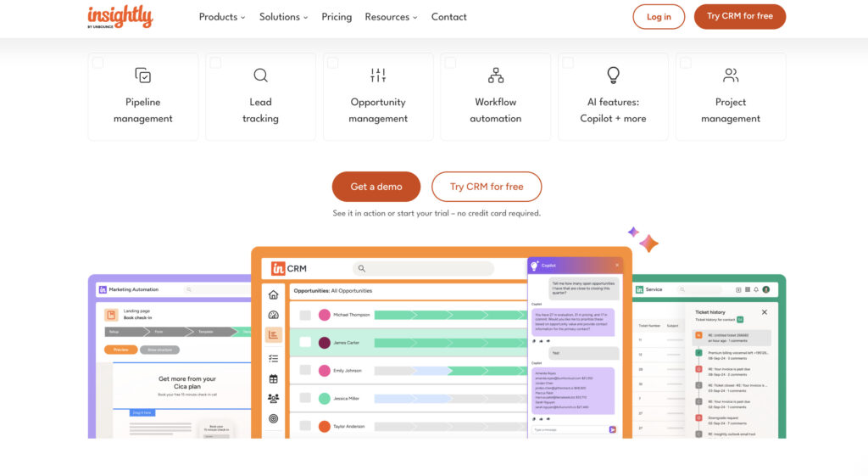Click the CRM search input field

(424, 268)
